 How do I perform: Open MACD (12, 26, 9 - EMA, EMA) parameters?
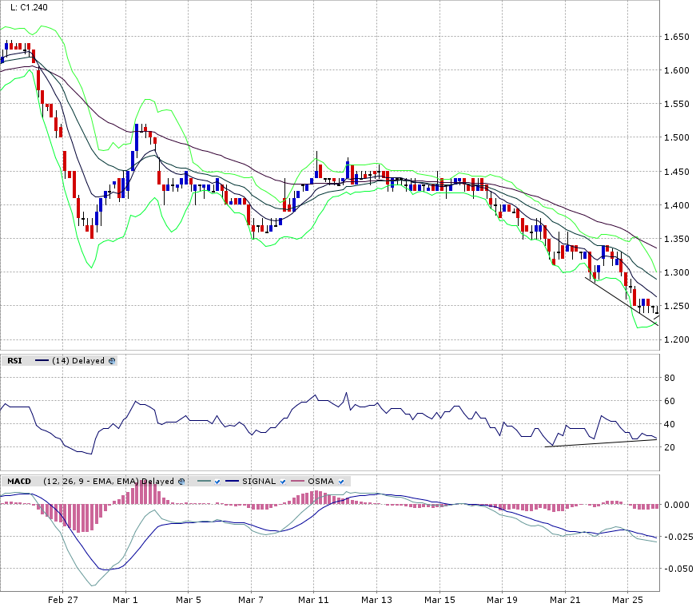pyautogui.click(x=90, y=482)
